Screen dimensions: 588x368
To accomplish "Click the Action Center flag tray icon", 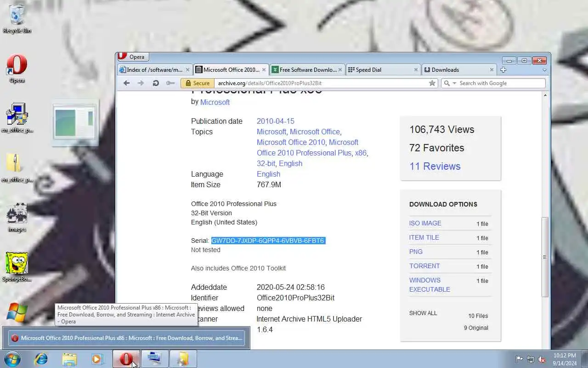I will point(519,359).
